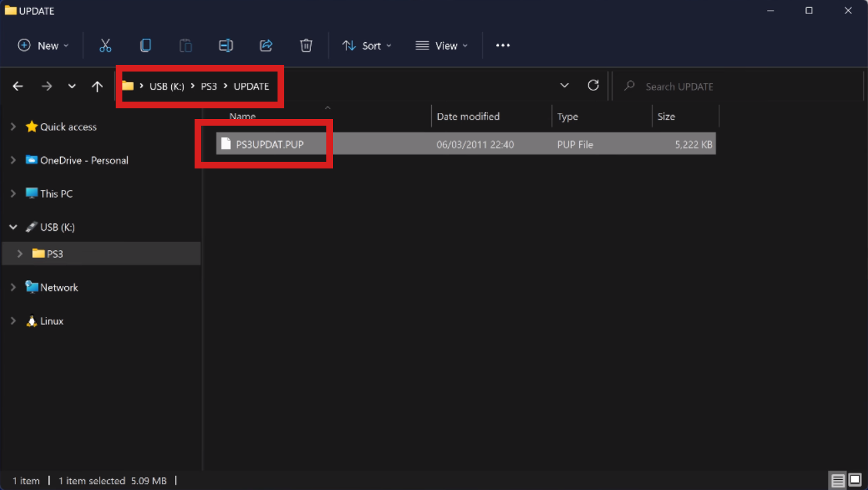The width and height of the screenshot is (868, 490).
Task: Select USB (K:) in the sidebar
Action: [58, 227]
